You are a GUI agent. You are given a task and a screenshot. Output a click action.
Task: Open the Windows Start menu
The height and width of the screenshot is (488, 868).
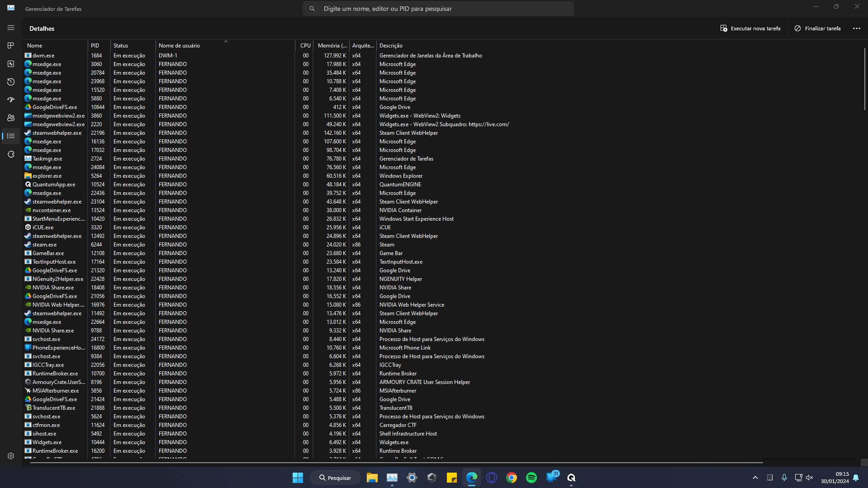[298, 478]
